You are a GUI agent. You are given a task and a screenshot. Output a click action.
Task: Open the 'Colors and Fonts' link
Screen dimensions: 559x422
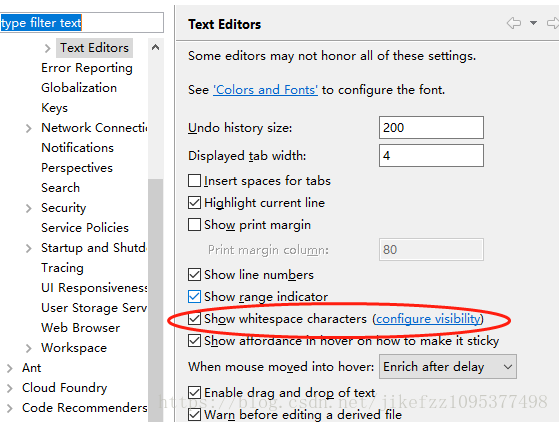[x=265, y=90]
